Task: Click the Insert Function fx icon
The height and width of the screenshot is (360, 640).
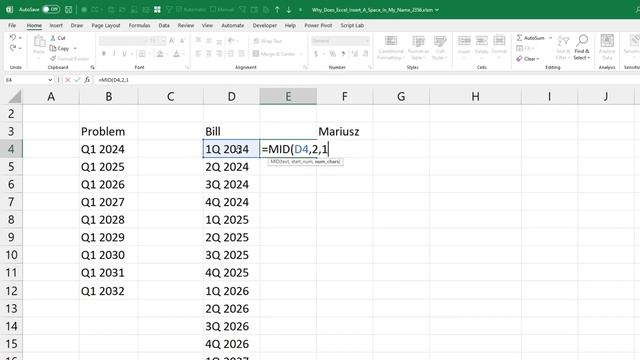Action: (x=87, y=80)
